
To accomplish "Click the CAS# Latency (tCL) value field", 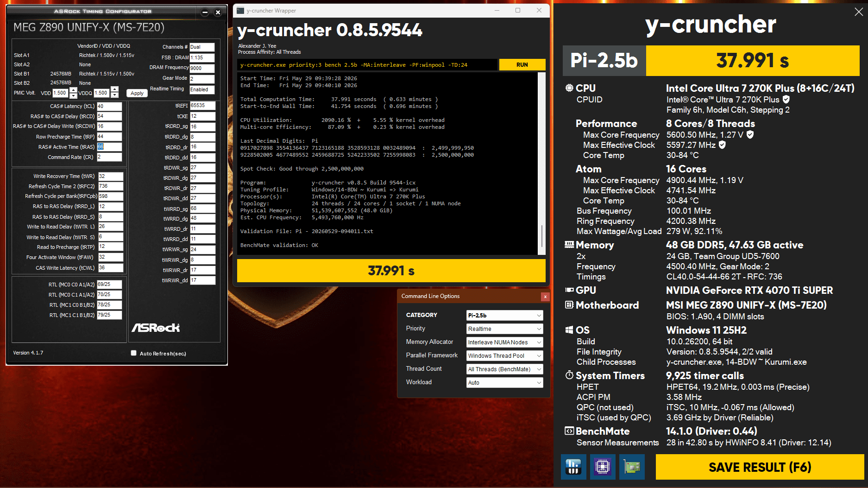I will click(109, 106).
